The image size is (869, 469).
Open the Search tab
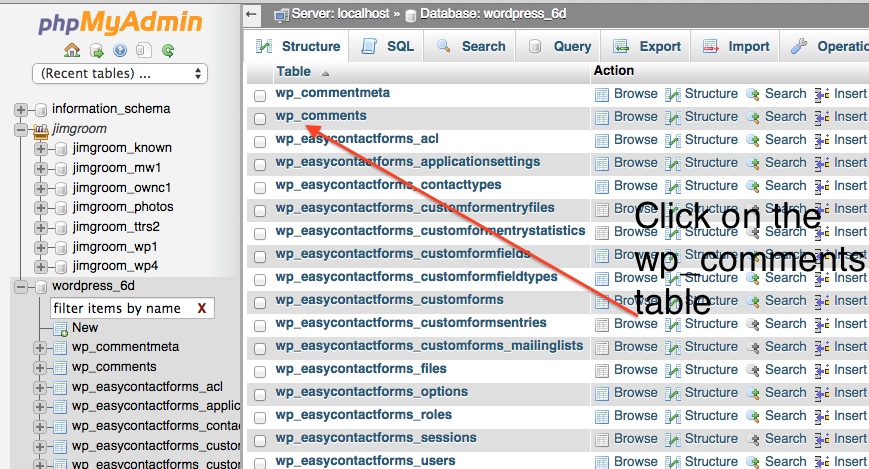click(x=471, y=47)
